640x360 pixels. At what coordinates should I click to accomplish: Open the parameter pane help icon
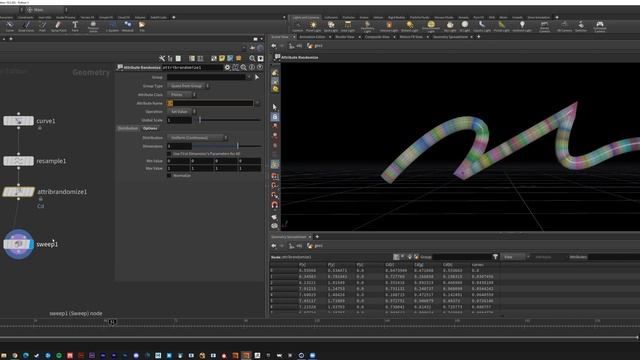tap(260, 67)
